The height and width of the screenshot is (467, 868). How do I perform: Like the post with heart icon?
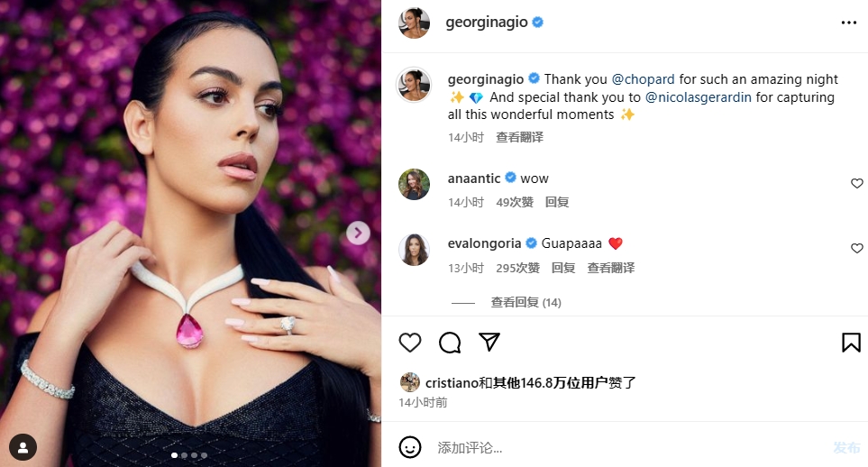coord(409,343)
